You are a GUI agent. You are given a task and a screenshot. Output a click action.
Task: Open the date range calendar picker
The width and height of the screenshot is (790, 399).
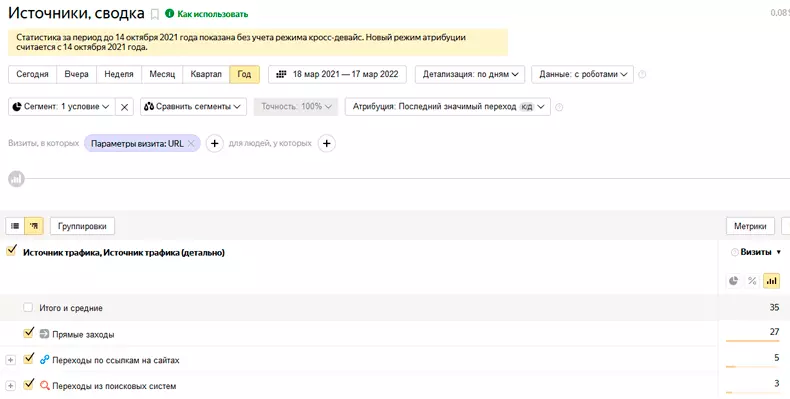pyautogui.click(x=338, y=74)
